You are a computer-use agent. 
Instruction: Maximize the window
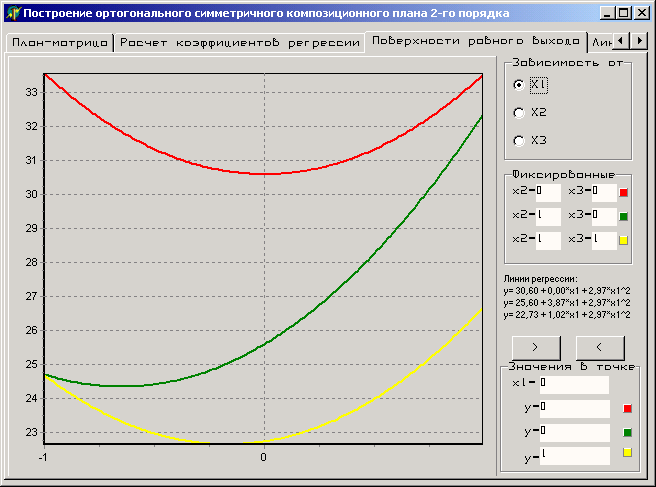point(623,13)
